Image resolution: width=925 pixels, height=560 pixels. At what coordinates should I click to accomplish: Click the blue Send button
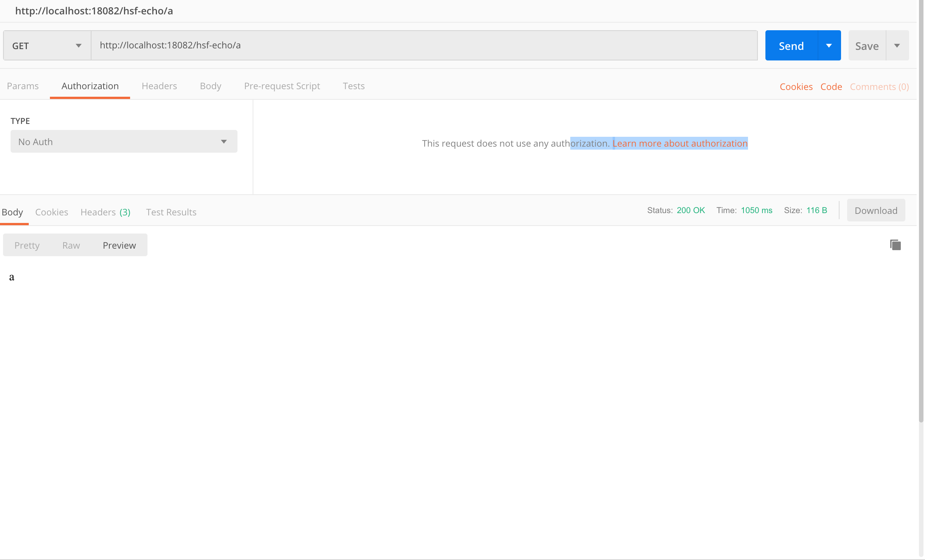791,46
